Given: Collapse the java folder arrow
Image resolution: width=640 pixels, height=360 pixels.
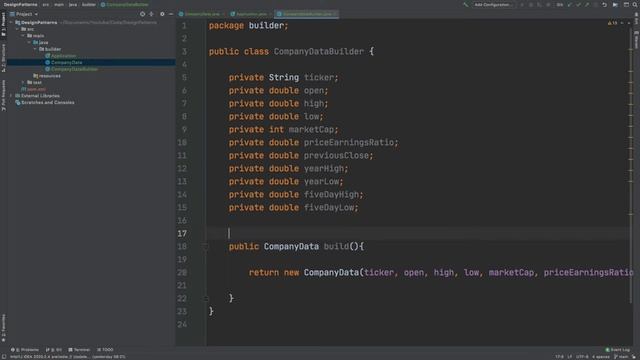Looking at the screenshot, I should 29,42.
